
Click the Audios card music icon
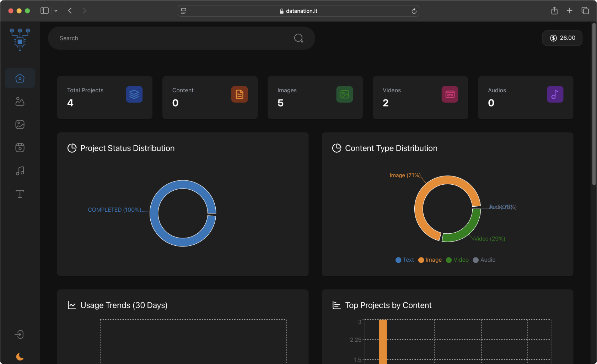555,94
